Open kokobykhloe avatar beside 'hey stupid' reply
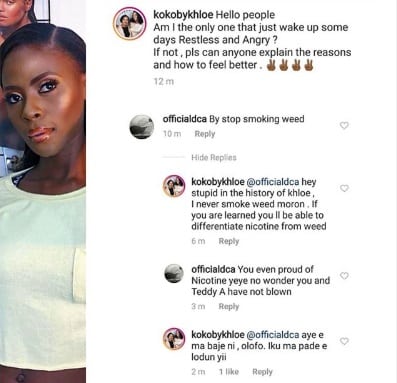 tap(174, 186)
